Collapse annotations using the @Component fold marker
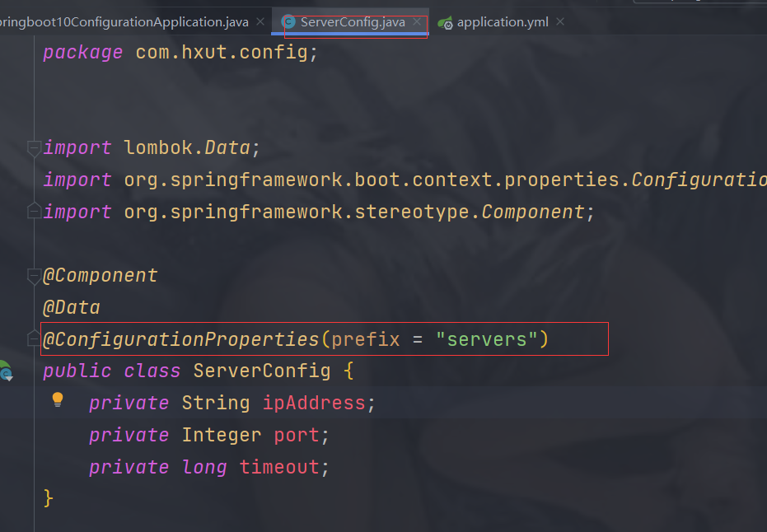The image size is (767, 532). (34, 276)
